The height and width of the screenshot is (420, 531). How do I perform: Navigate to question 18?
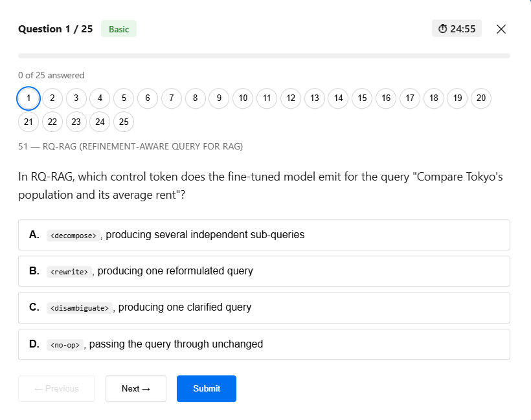434,98
